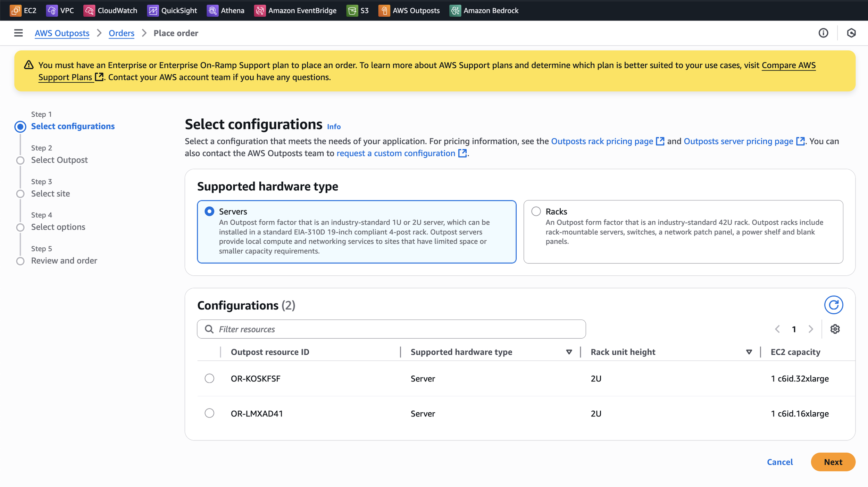Image resolution: width=868 pixels, height=487 pixels.
Task: Refresh the Configurations table
Action: (x=833, y=305)
